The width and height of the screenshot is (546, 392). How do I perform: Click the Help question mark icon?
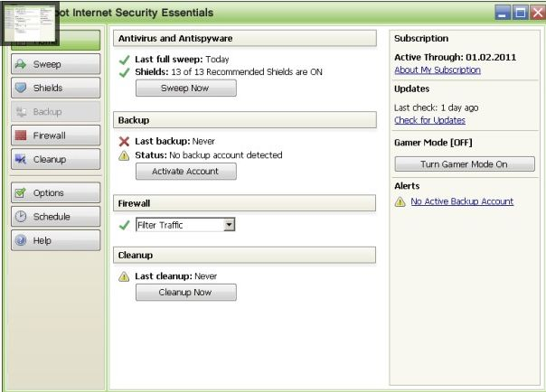pyautogui.click(x=21, y=241)
